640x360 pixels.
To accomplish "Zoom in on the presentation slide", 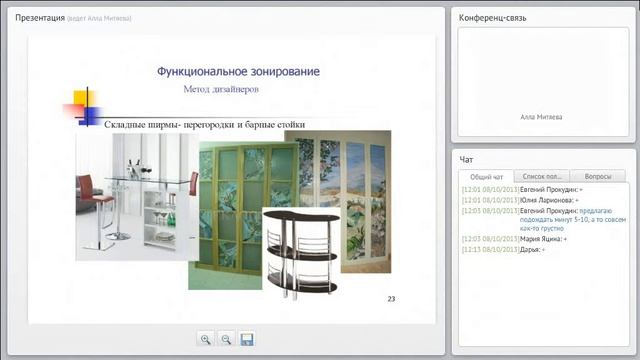I will (205, 339).
